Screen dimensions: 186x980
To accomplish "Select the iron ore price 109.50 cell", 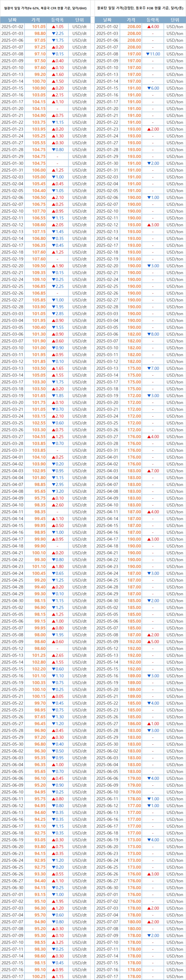I will (39, 266).
